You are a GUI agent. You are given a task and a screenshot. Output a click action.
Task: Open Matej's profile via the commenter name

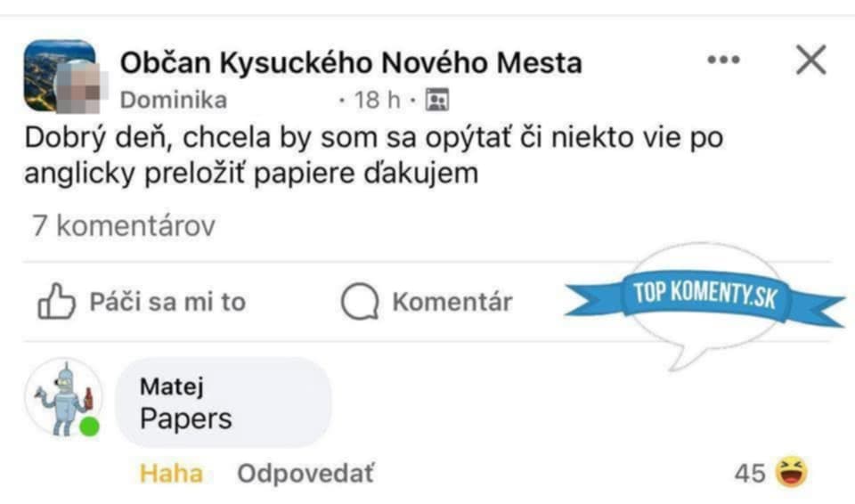172,387
